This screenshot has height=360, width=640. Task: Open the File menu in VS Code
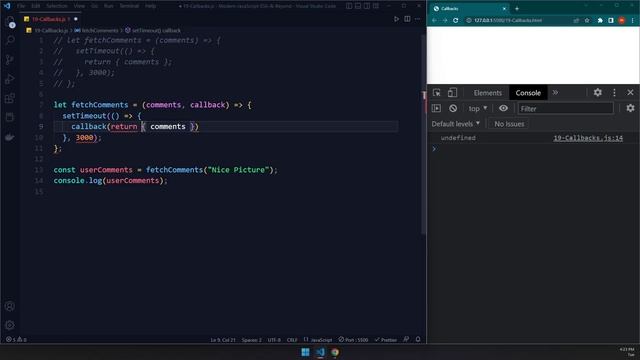pos(21,6)
